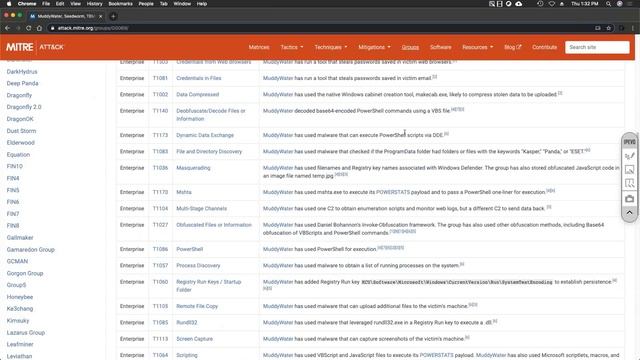
Task: Click the floating toolbar camera icon
Action: (629, 199)
